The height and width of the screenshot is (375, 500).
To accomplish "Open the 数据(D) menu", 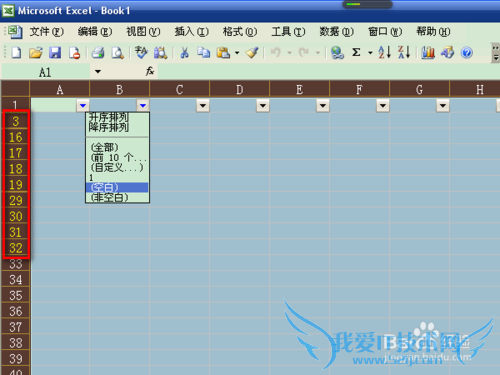I will point(337,32).
